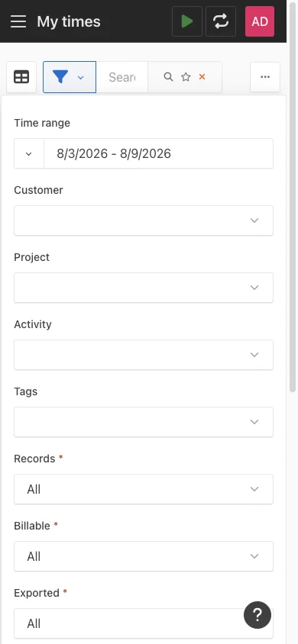The height and width of the screenshot is (644, 298).
Task: Open the time range presets chevron
Action: coord(29,153)
